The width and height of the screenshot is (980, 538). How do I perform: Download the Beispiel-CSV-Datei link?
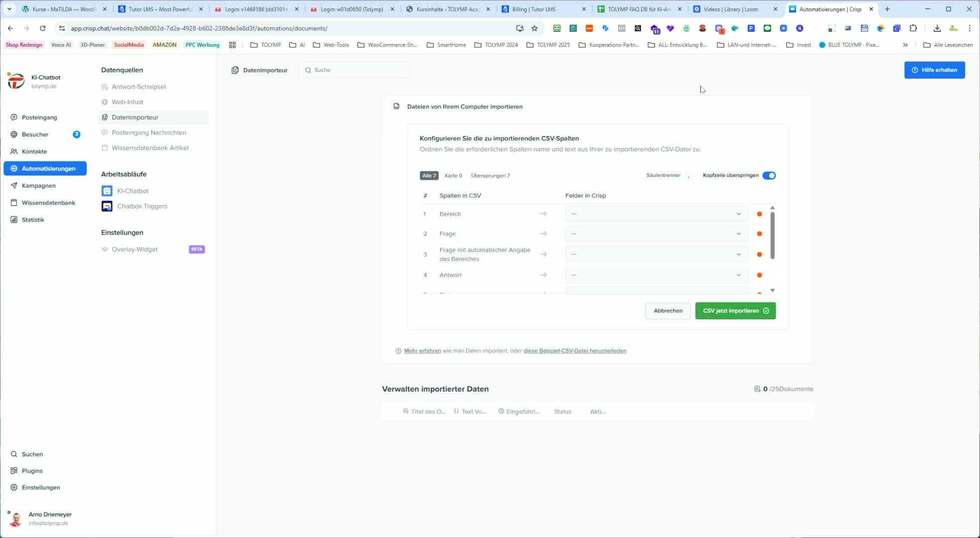574,351
